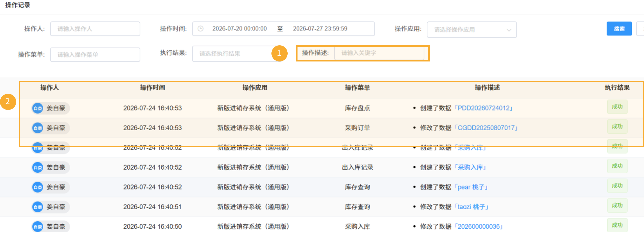Click 操作人 column header
This screenshot has height=232, width=644.
pos(49,88)
